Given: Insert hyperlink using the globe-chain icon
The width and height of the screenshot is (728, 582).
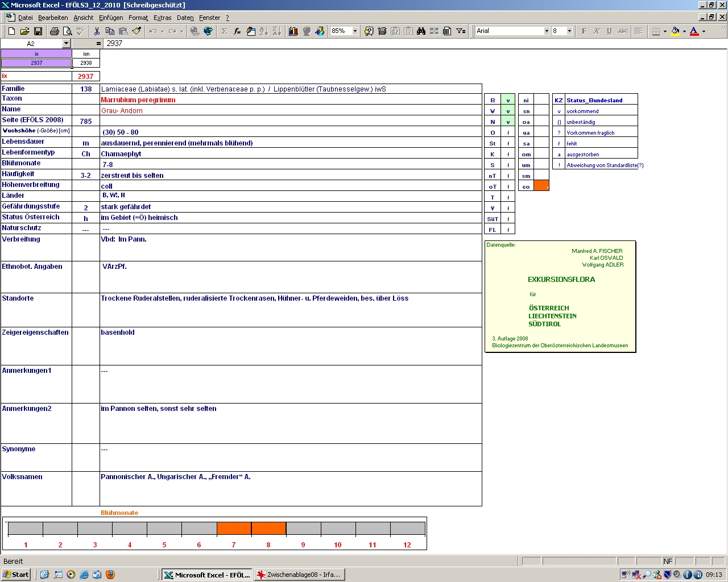Looking at the screenshot, I should point(195,31).
